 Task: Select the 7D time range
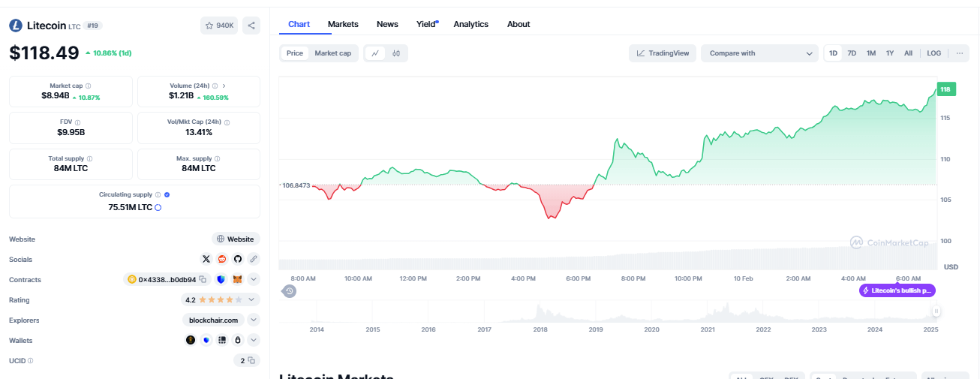(x=852, y=53)
